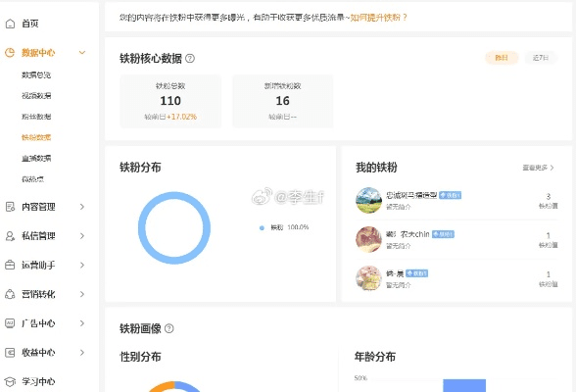The width and height of the screenshot is (576, 392).
Task: Expand the 收益中心 chevron
Action: [82, 353]
